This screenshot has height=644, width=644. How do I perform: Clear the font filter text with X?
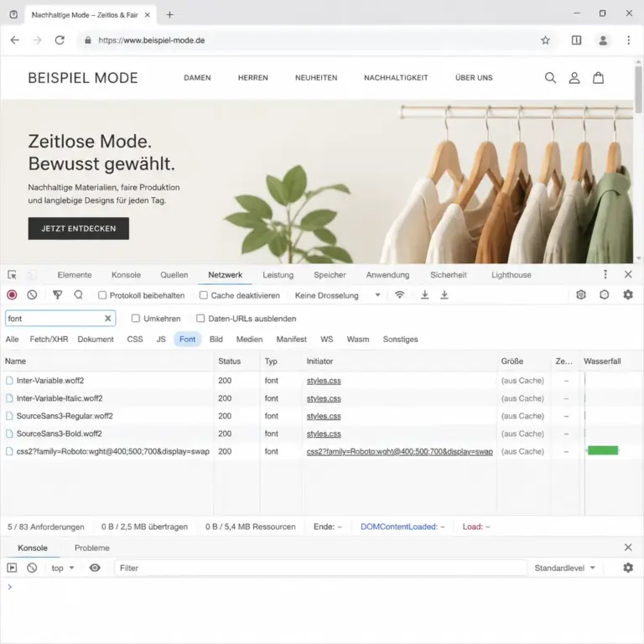[x=107, y=319]
